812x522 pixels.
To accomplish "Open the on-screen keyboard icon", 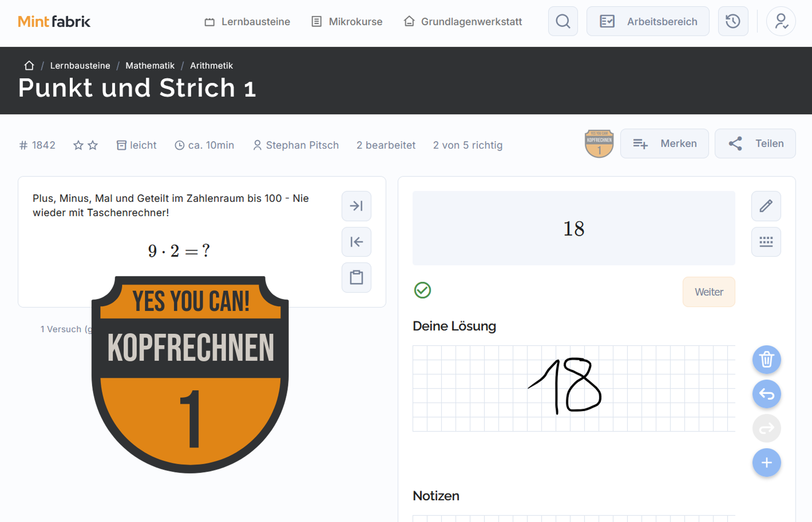I will [766, 242].
